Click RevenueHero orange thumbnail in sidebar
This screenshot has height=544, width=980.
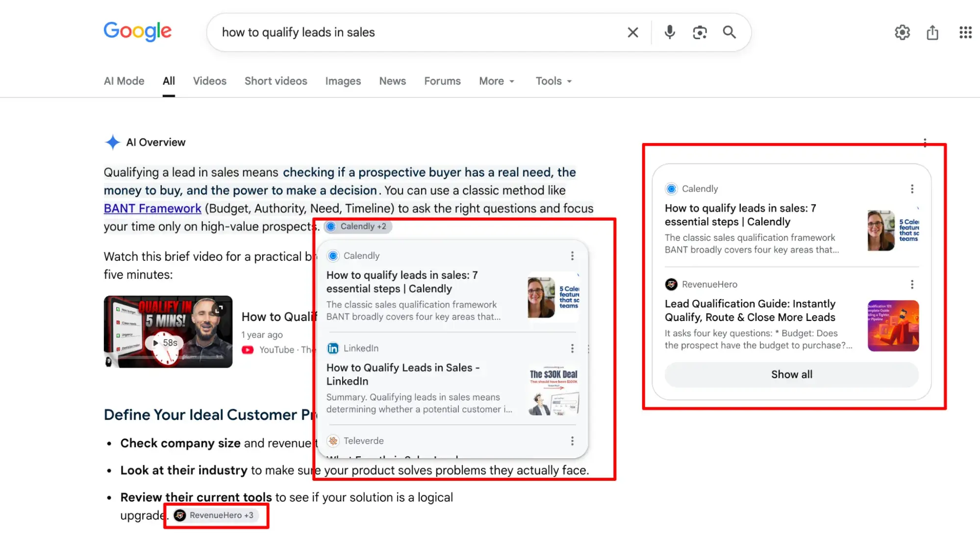(x=893, y=326)
